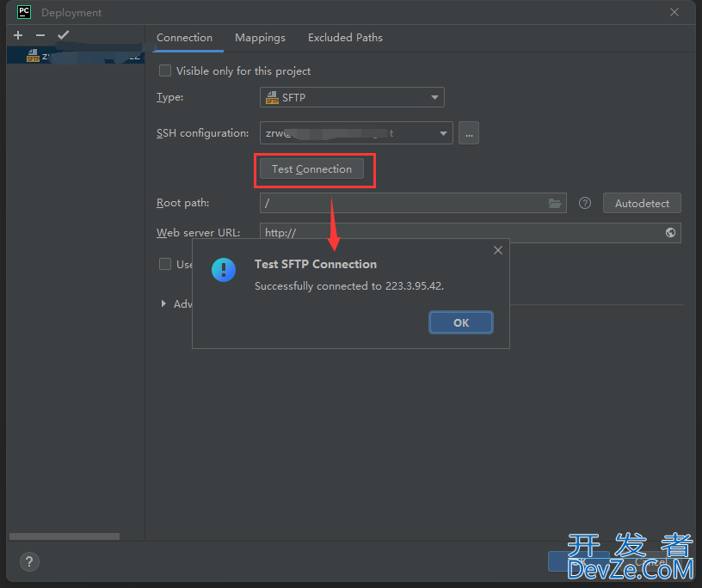Open the SSH configuration dropdown
Viewport: 702px width, 588px height.
pyautogui.click(x=356, y=133)
